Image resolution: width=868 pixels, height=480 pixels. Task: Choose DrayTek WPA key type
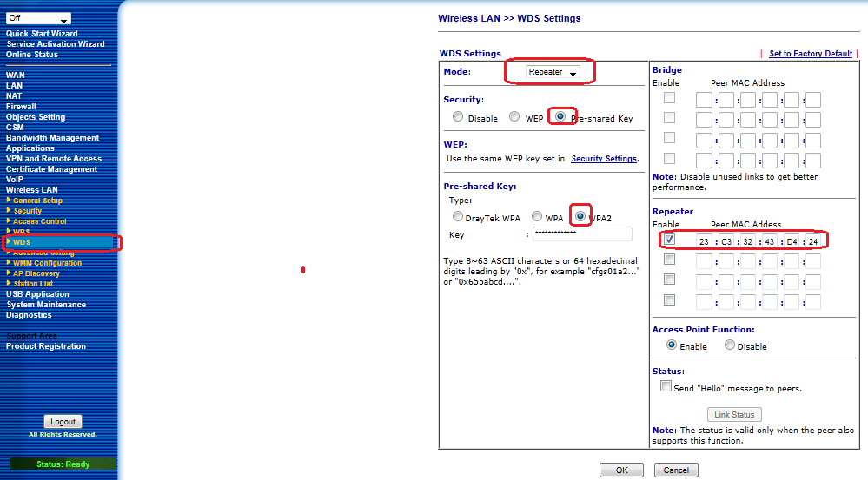click(458, 217)
